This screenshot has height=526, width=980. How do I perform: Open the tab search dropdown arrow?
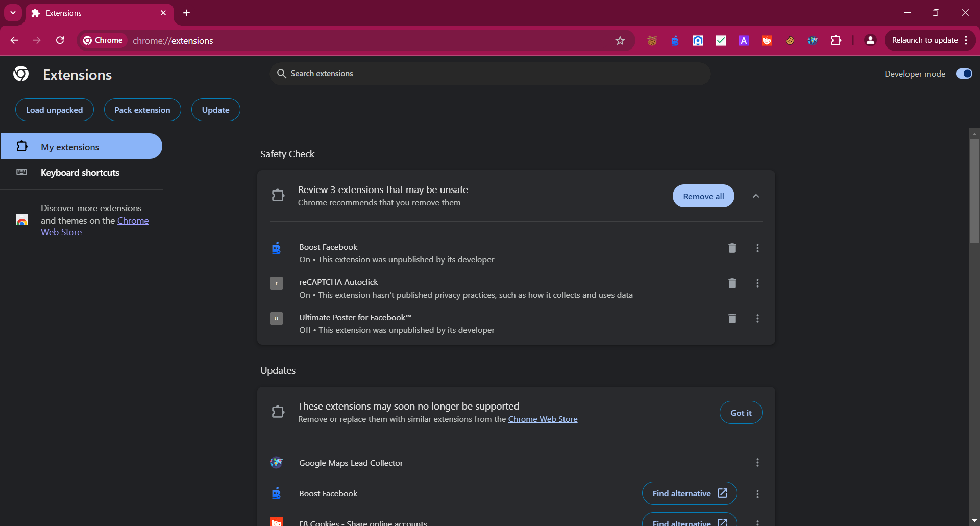point(13,13)
